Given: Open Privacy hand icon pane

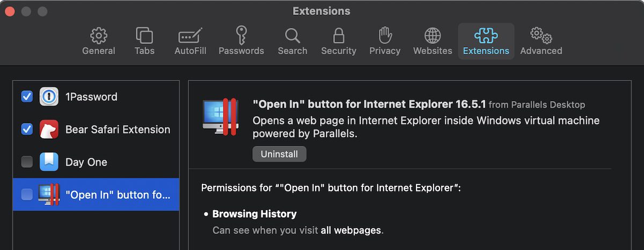Looking at the screenshot, I should 385,41.
